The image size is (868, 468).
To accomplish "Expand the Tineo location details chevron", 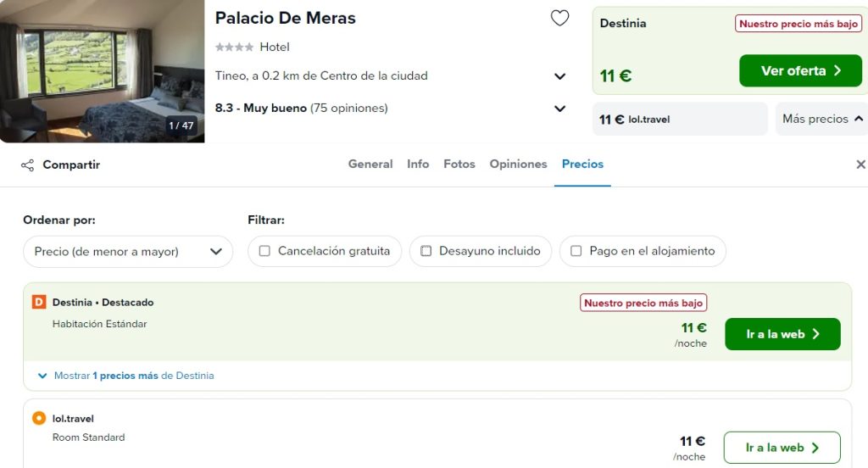I will (x=560, y=76).
